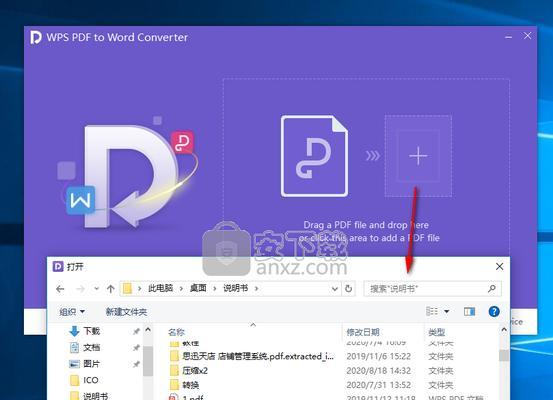Click the 图片 pictures icon

[74, 364]
